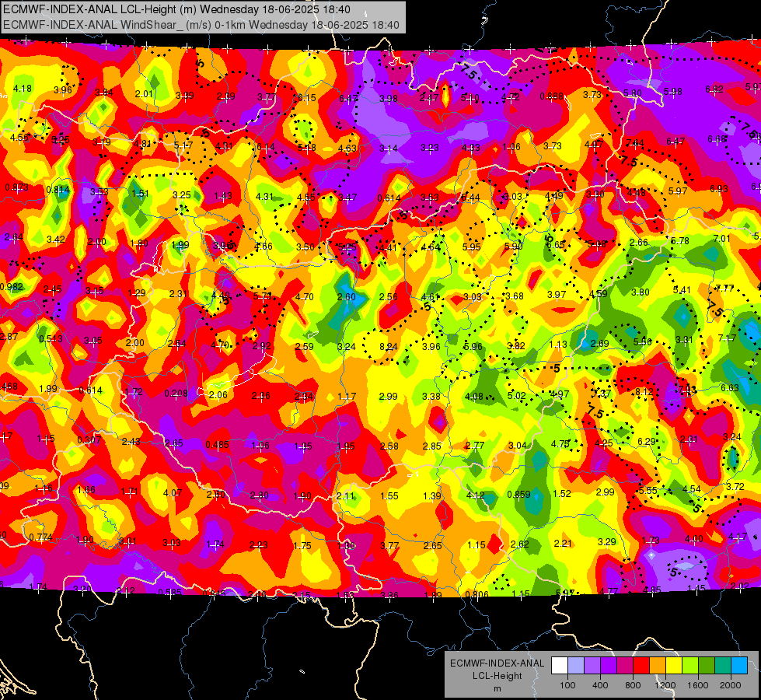Click the legend tick label 800
This screenshot has height=700, width=761.
pyautogui.click(x=633, y=685)
